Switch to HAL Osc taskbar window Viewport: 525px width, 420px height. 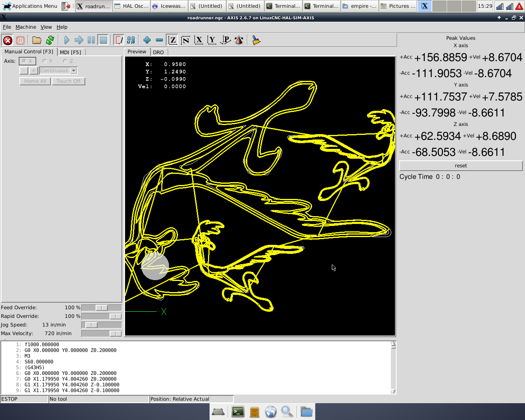click(131, 6)
